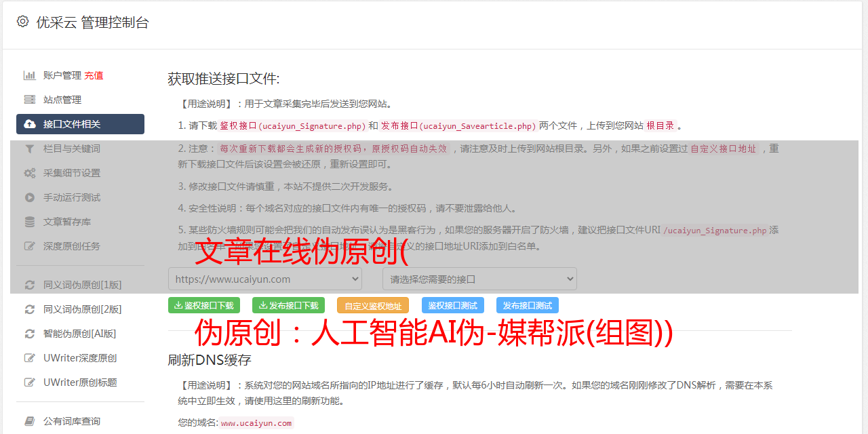
Task: Click the green 发布接口下载 button
Action: click(288, 305)
